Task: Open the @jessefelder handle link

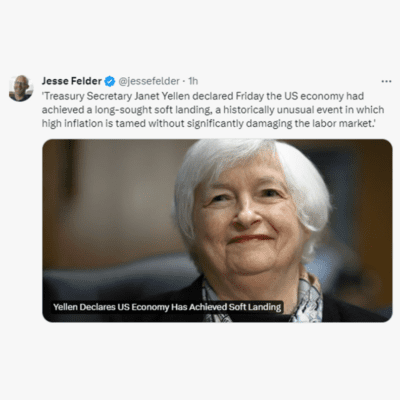Action: pos(149,81)
